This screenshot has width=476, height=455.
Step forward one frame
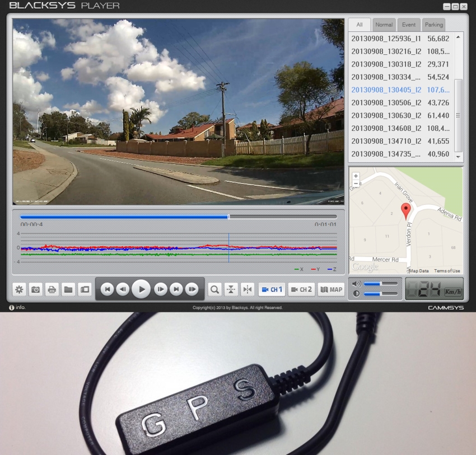pos(160,289)
